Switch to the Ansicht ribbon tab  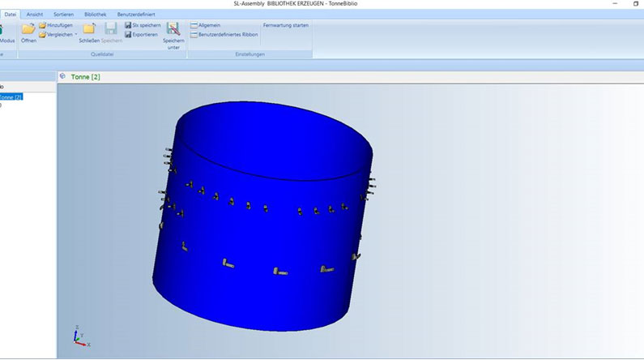(35, 14)
